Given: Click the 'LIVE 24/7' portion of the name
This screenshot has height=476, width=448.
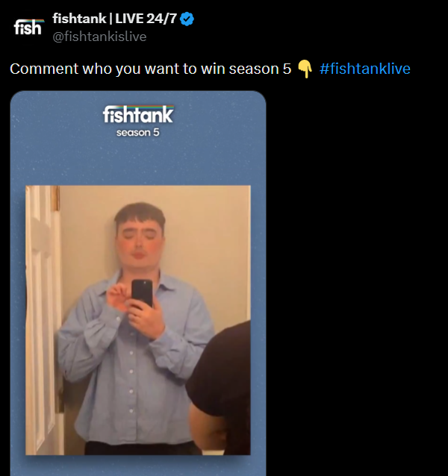Looking at the screenshot, I should [146, 19].
